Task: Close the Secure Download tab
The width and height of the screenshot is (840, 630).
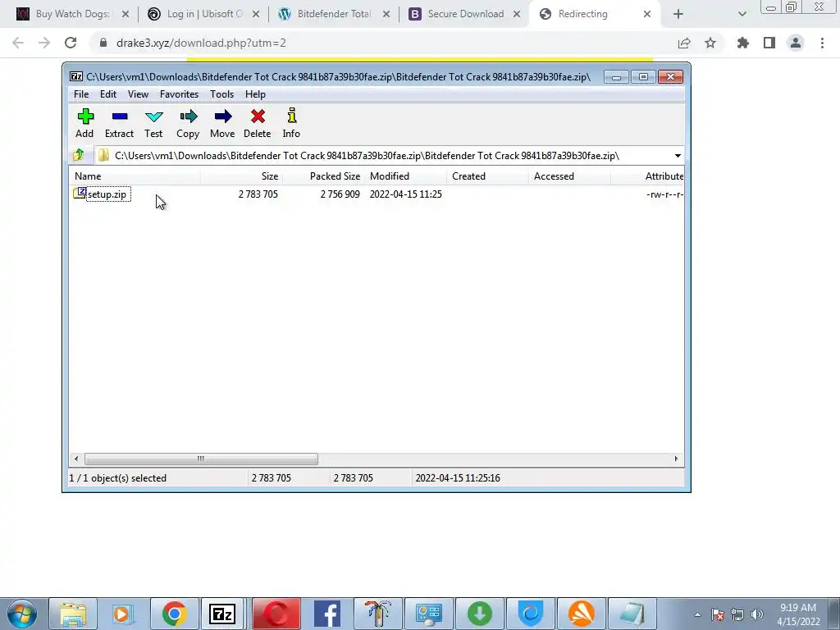Action: click(x=517, y=14)
